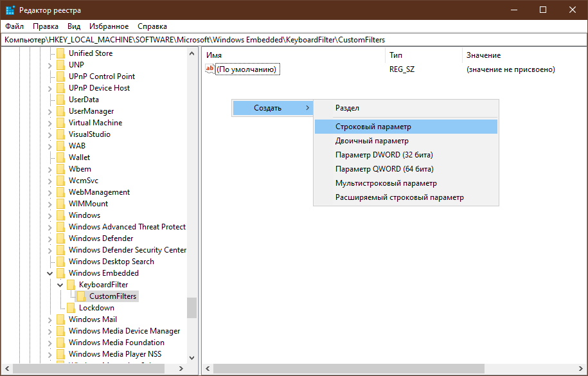This screenshot has height=376, width=588.
Task: Expand the Windows Media Foundation node
Action: [50, 343]
